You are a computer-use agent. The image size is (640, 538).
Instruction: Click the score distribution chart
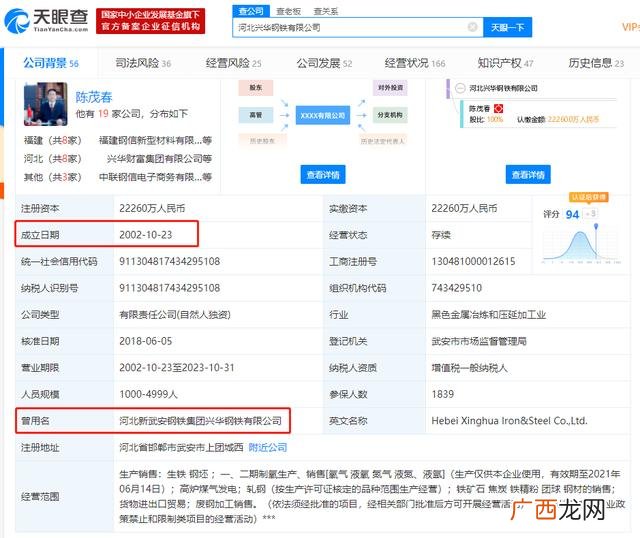point(581,245)
